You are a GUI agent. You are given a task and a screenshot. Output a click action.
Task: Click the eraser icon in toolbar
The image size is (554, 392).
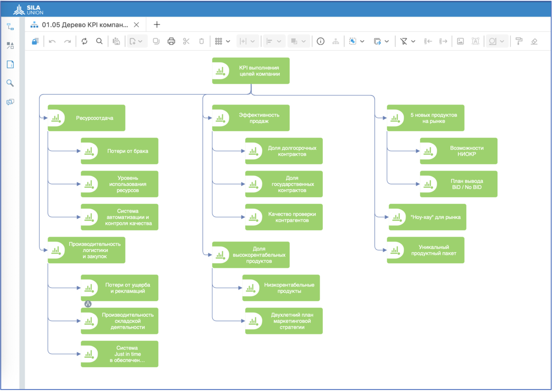[534, 41]
